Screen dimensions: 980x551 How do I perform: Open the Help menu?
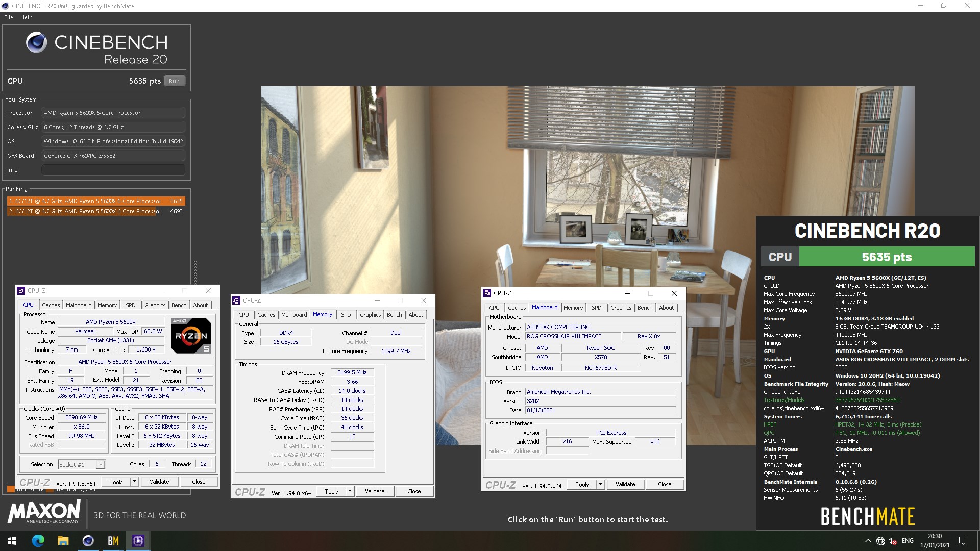coord(27,17)
